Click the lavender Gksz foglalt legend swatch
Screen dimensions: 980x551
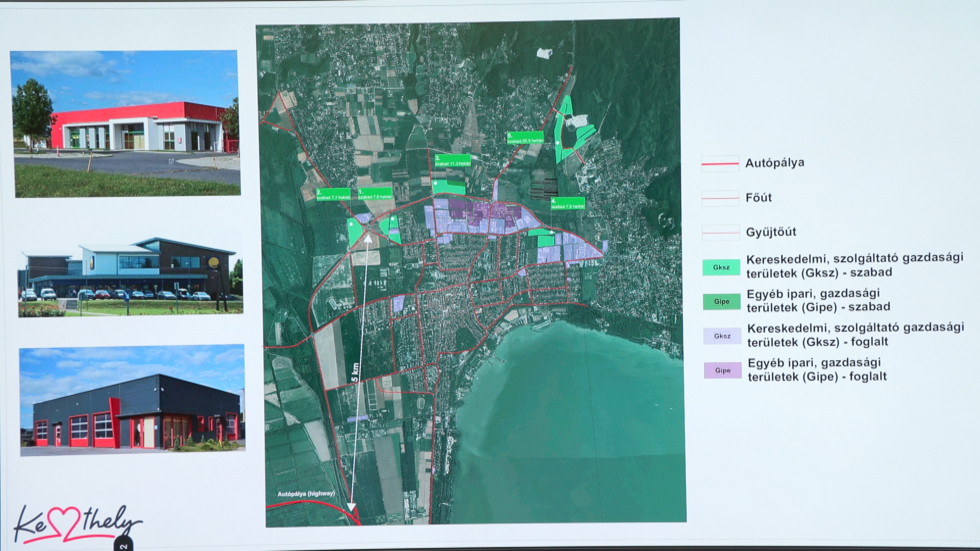pyautogui.click(x=722, y=336)
